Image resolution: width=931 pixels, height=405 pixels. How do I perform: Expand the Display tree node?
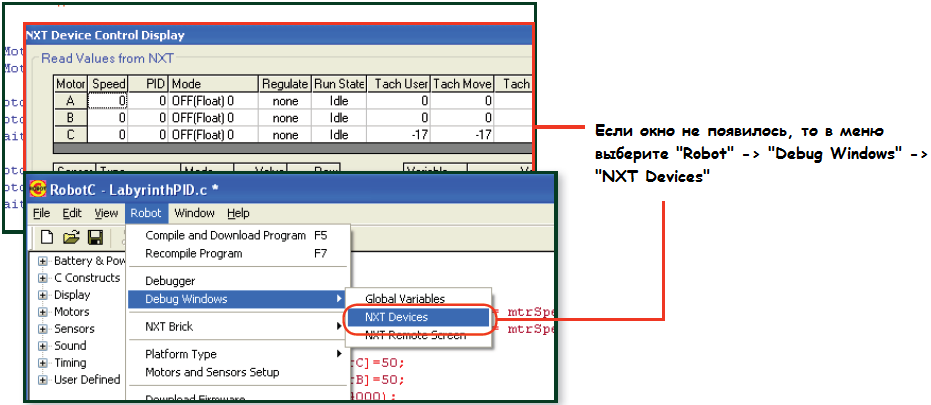(x=43, y=295)
